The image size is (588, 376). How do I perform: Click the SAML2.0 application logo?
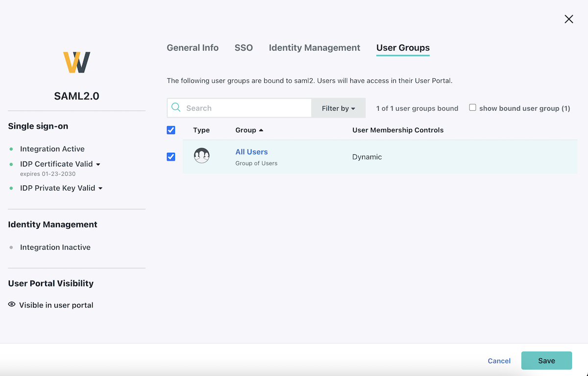tap(76, 62)
